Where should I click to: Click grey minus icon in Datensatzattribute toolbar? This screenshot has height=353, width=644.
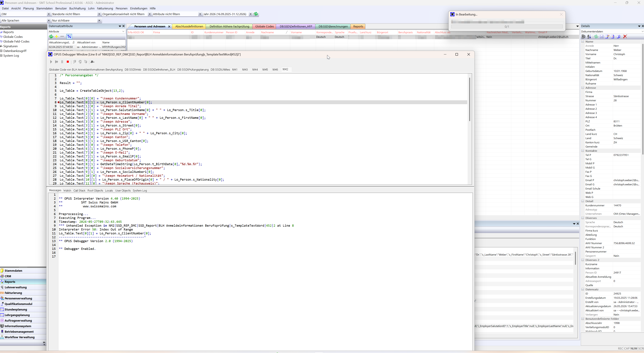(x=62, y=36)
